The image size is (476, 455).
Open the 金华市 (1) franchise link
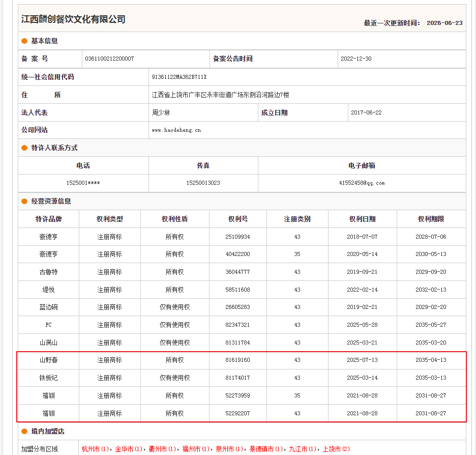click(x=129, y=449)
